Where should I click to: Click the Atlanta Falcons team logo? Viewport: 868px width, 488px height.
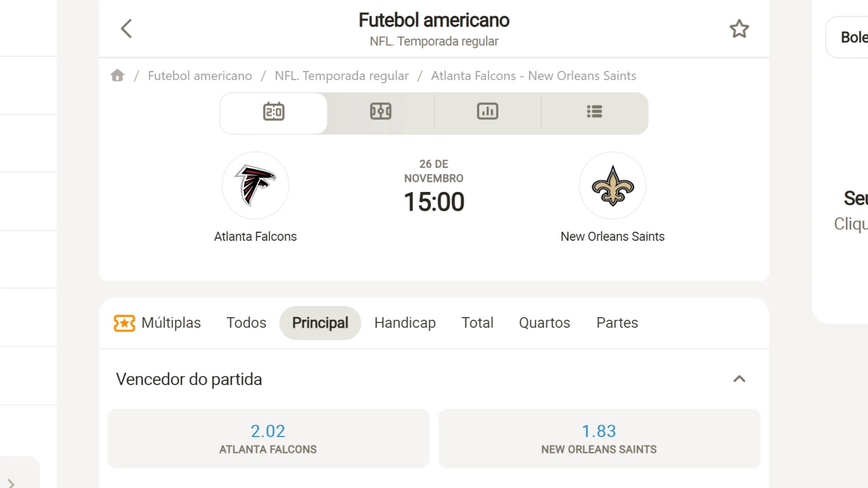pos(255,186)
